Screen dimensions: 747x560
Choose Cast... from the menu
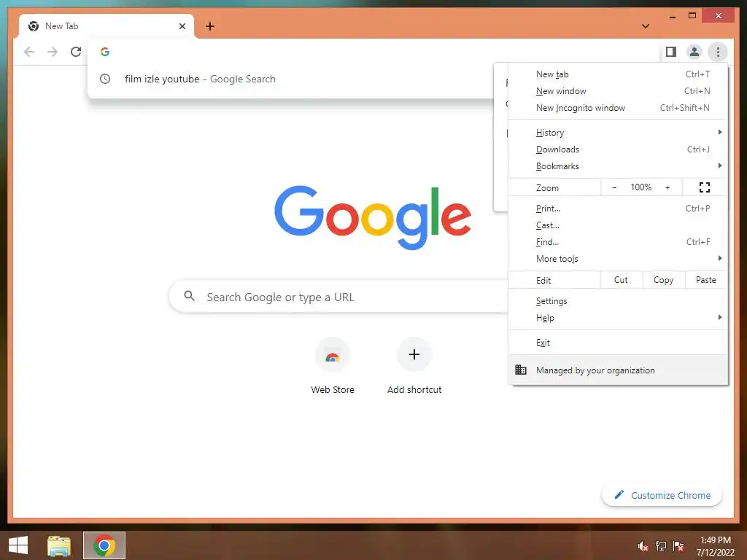coord(618,225)
